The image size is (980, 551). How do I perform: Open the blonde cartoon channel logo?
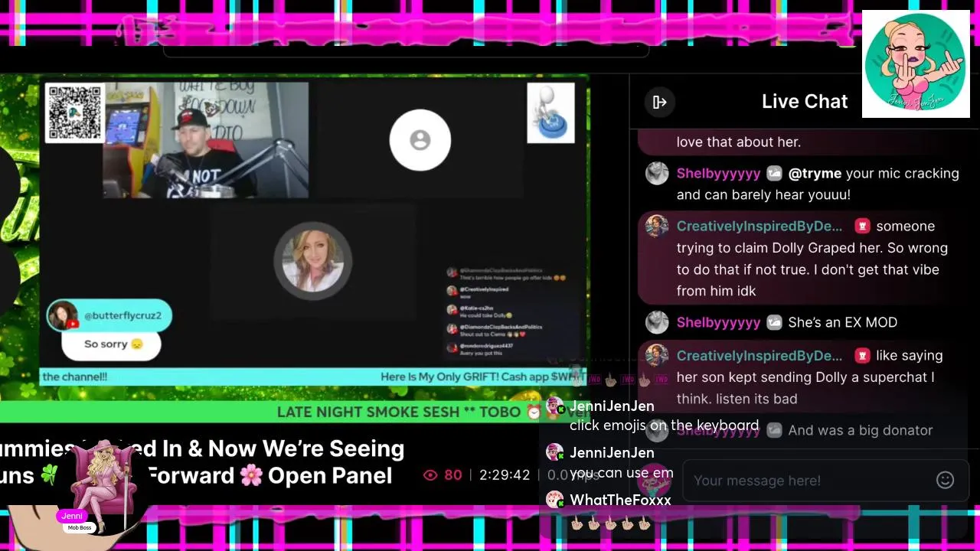pos(916,64)
